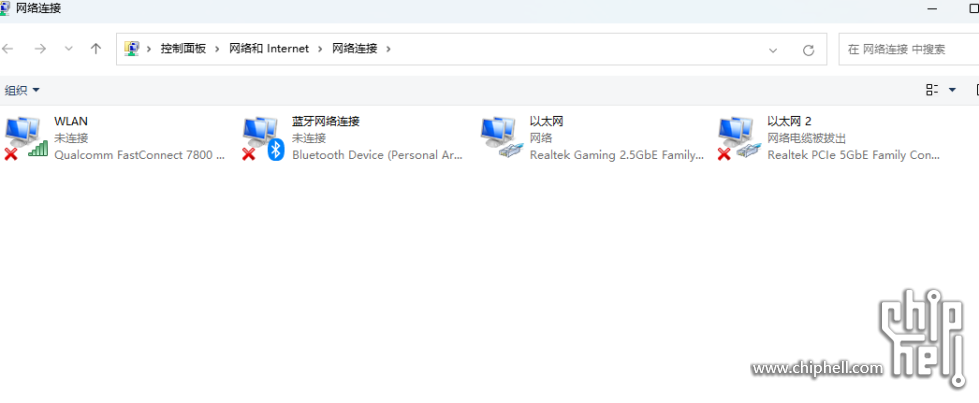
Task: Go up one level with up arrow
Action: click(x=96, y=49)
